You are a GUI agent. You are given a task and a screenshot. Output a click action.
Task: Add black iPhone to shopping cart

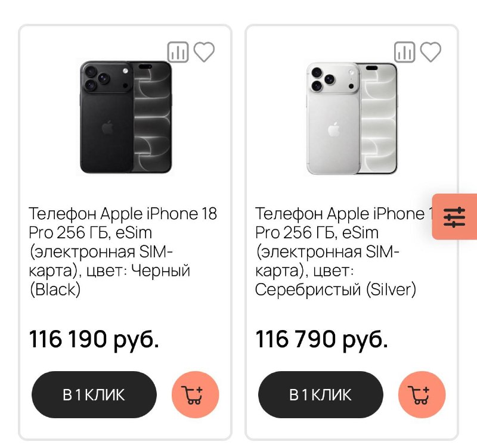click(196, 394)
